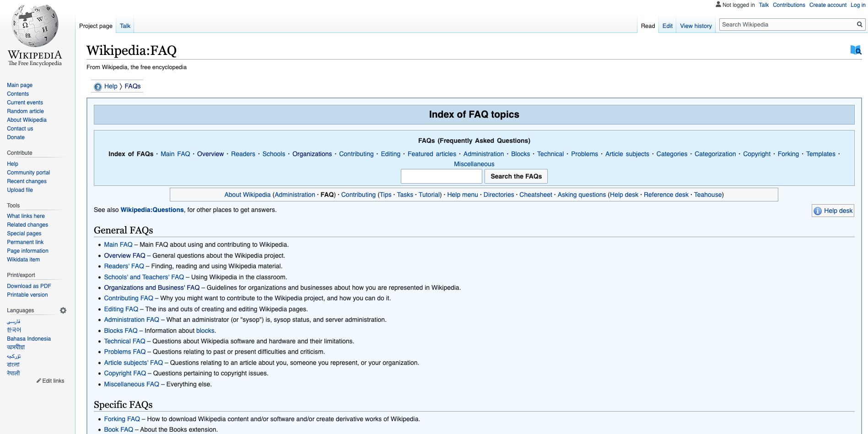This screenshot has height=434, width=868.
Task: Click the Log in link
Action: 858,5
